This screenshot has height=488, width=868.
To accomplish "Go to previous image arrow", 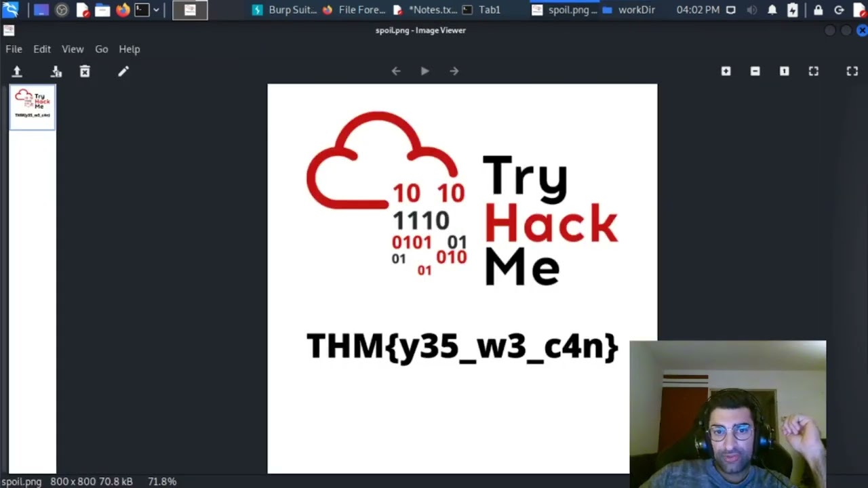I will [396, 71].
